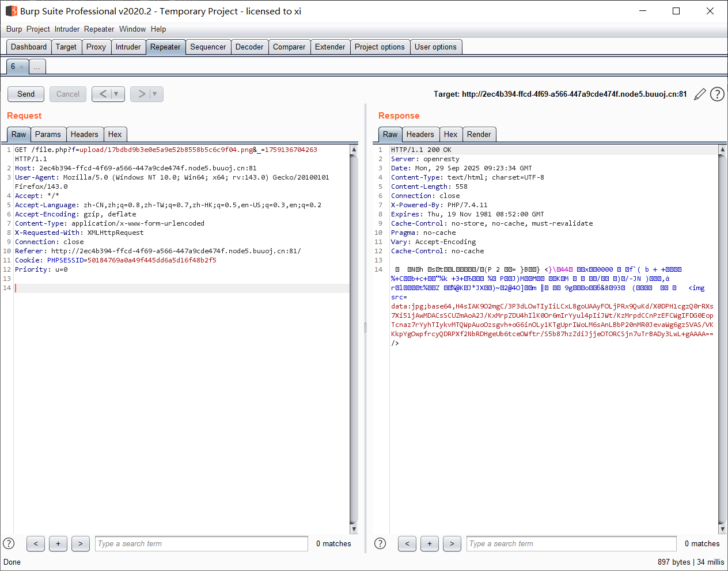Select request Headers tab
Image resolution: width=728 pixels, height=571 pixels.
coord(84,135)
